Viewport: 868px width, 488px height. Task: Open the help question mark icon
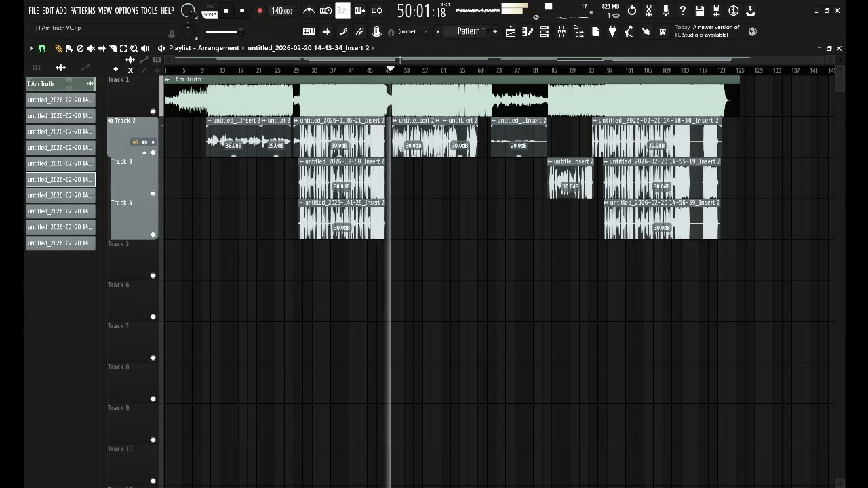click(x=682, y=11)
